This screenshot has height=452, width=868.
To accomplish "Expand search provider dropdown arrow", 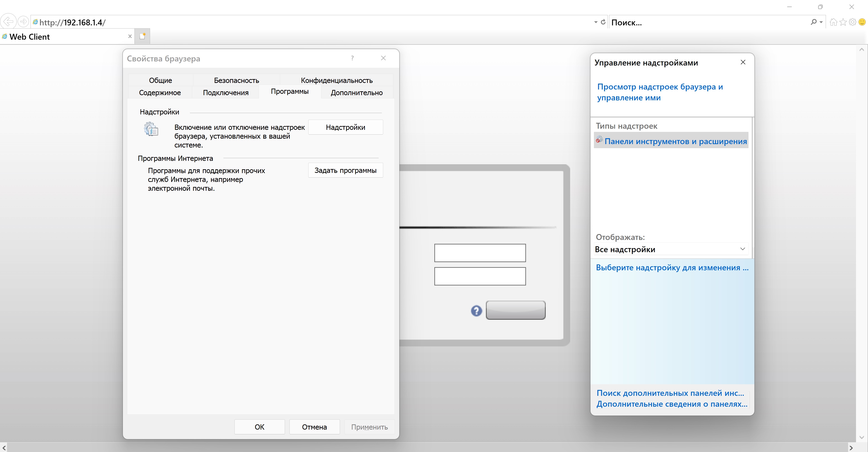I will tap(821, 22).
